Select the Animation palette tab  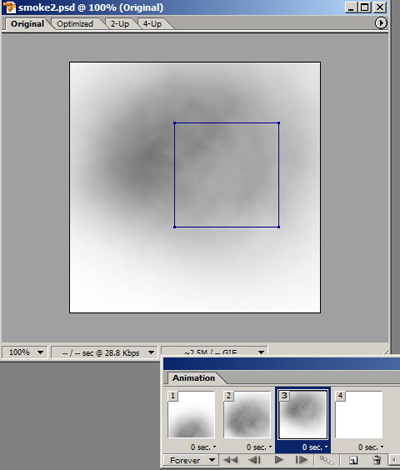pos(193,378)
